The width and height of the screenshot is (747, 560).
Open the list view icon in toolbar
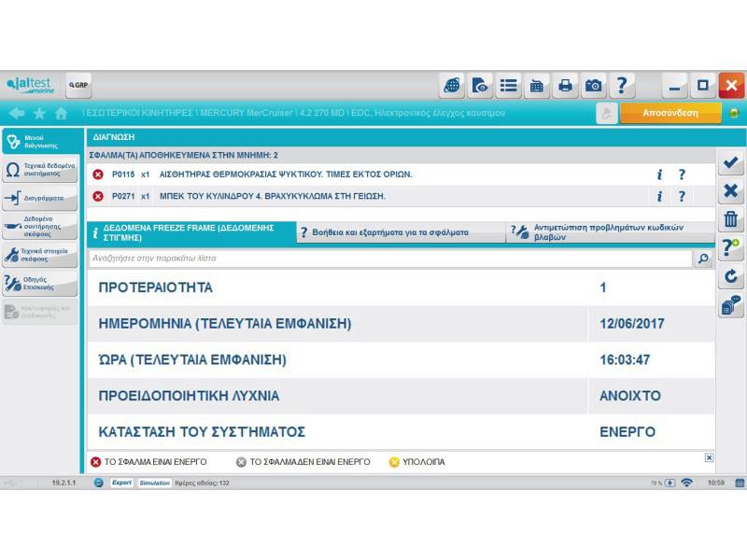pos(508,86)
